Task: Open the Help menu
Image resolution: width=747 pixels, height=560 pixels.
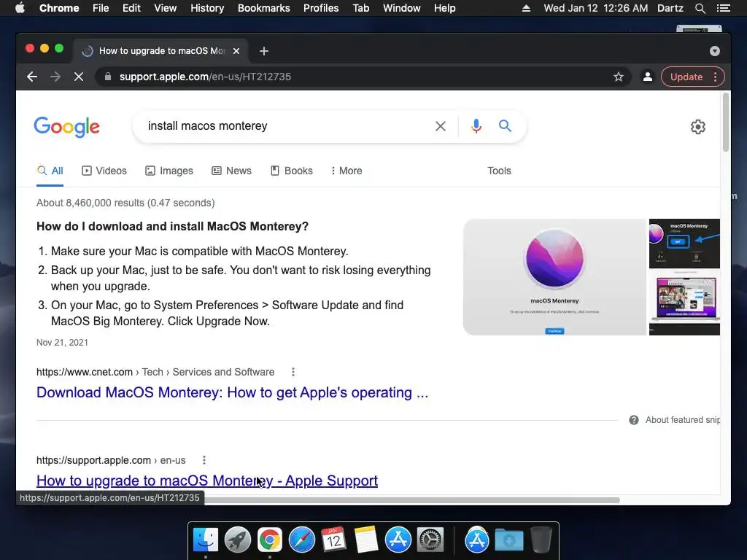Action: tap(444, 8)
